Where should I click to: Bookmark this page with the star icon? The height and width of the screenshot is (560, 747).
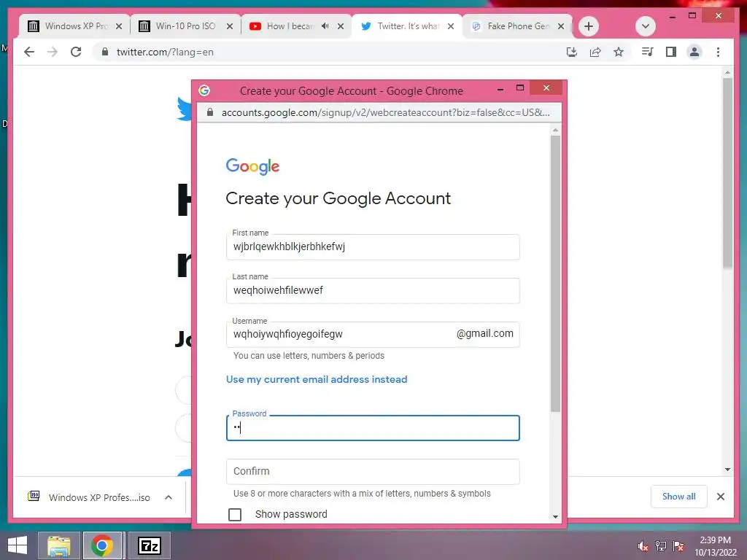tap(619, 52)
